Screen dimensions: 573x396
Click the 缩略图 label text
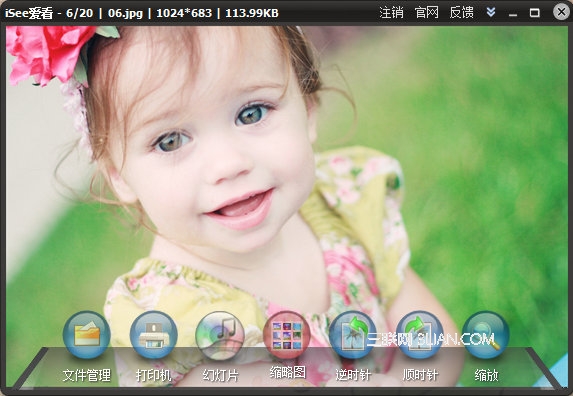coord(288,373)
